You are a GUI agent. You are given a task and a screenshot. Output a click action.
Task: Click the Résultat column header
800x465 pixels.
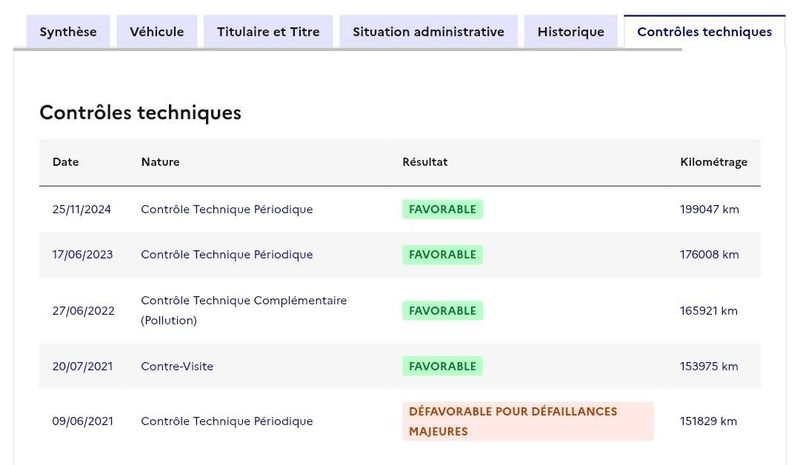tap(424, 162)
